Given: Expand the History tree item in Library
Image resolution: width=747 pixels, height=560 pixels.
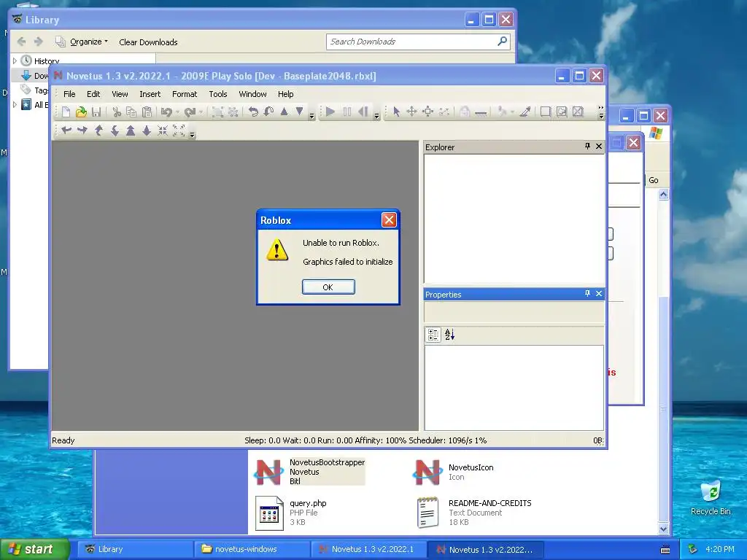Looking at the screenshot, I should click(x=15, y=61).
